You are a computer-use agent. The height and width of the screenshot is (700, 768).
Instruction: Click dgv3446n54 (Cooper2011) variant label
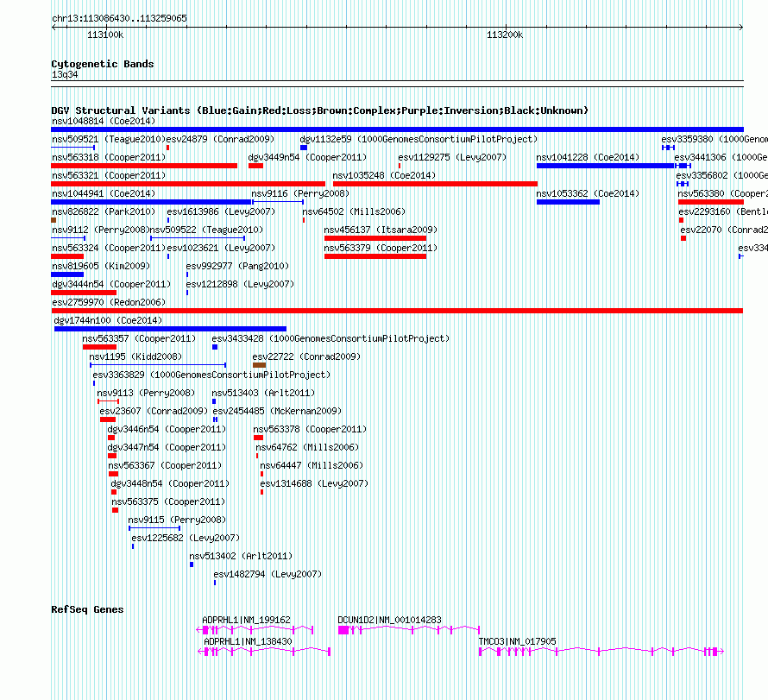tap(167, 429)
